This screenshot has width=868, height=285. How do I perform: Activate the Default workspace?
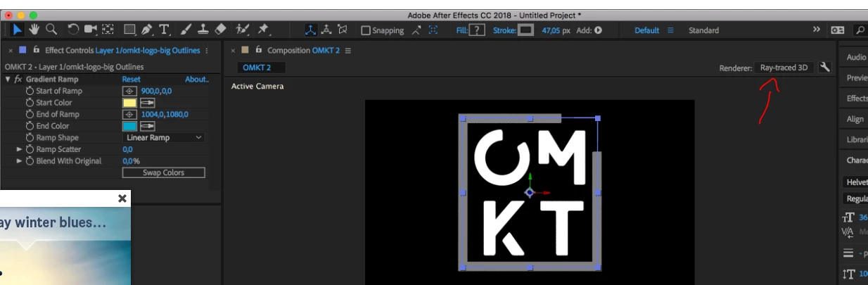(x=646, y=30)
